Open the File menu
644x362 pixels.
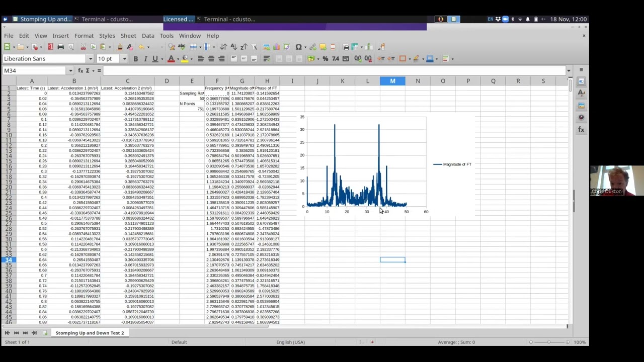point(9,36)
